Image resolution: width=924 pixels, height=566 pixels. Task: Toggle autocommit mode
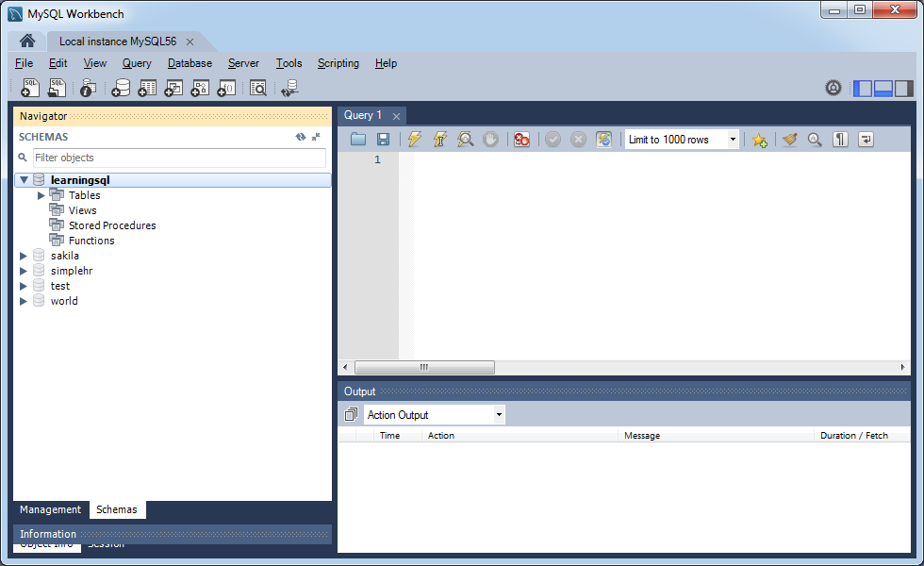[604, 140]
